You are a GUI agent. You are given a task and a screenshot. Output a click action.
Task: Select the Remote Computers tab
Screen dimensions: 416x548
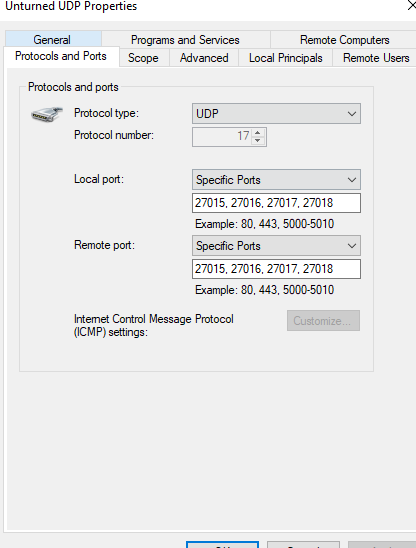tap(344, 39)
